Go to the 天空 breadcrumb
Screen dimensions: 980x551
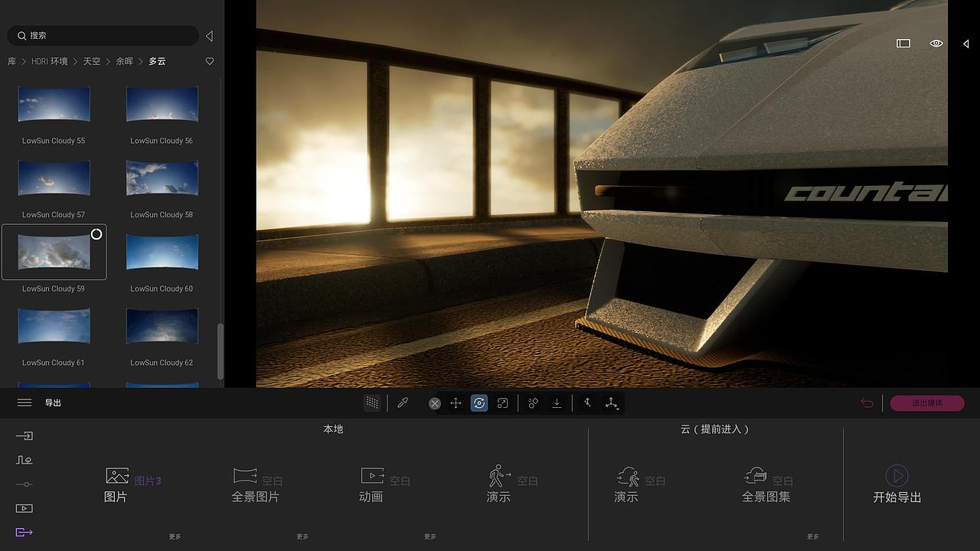click(x=92, y=61)
